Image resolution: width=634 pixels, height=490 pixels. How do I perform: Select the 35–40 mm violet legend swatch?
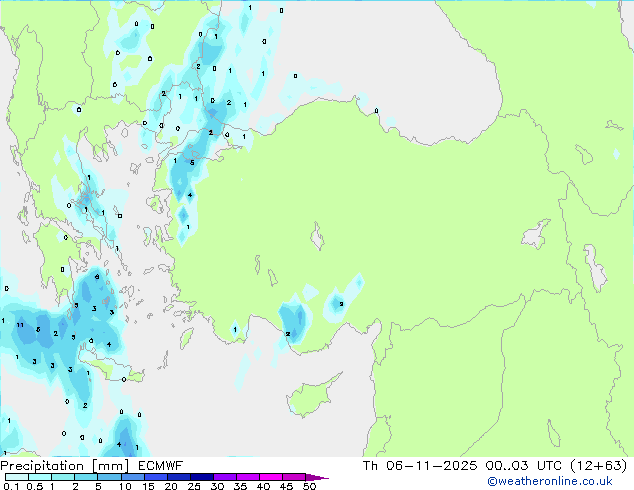[248, 477]
